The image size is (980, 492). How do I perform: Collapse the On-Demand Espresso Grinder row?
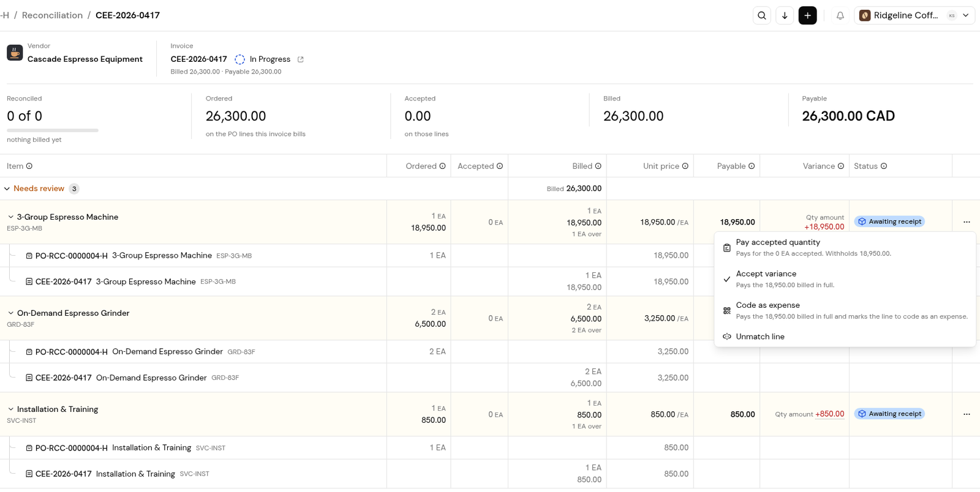[x=11, y=313]
